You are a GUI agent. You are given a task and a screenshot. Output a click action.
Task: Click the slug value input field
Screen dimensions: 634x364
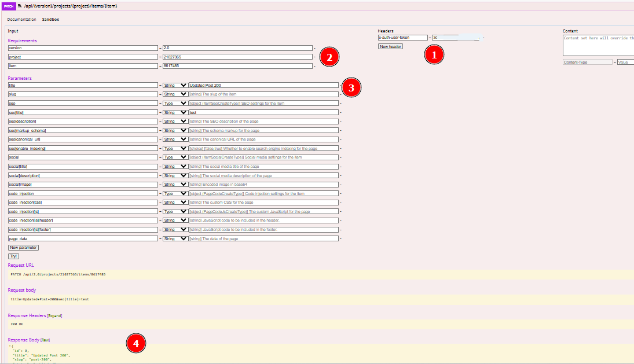pyautogui.click(x=263, y=94)
